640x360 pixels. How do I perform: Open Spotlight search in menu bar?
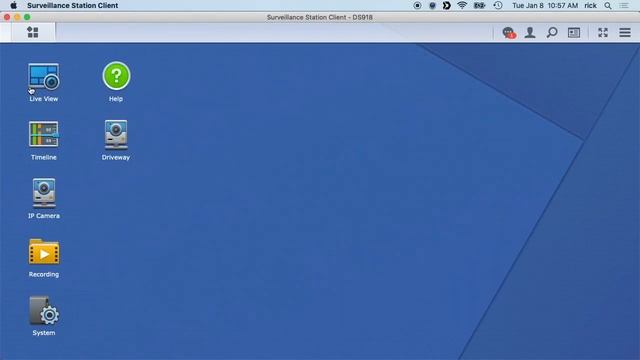click(x=608, y=5)
